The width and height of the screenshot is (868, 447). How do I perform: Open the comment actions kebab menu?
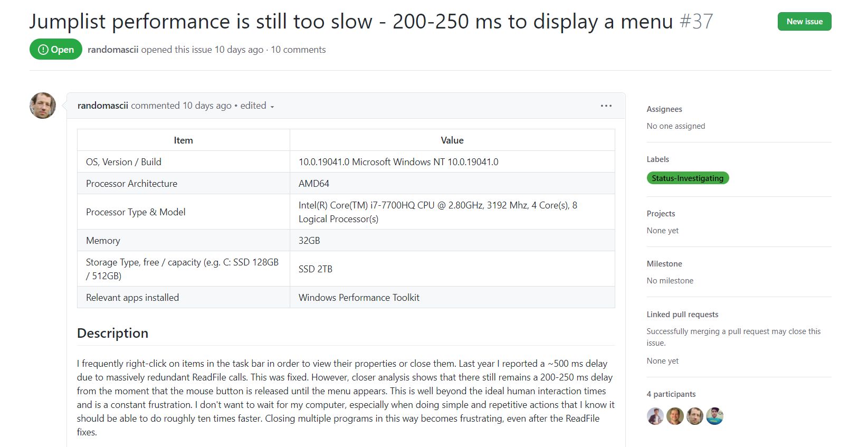coord(606,106)
